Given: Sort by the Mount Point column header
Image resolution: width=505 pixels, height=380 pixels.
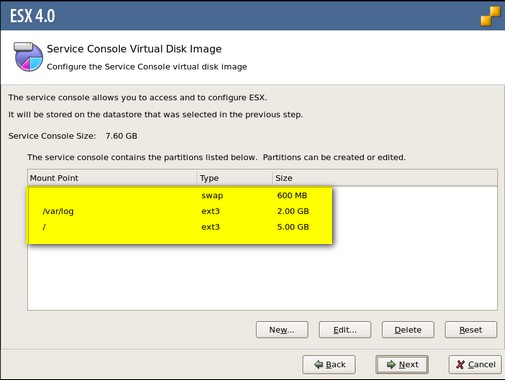Looking at the screenshot, I should tap(113, 178).
